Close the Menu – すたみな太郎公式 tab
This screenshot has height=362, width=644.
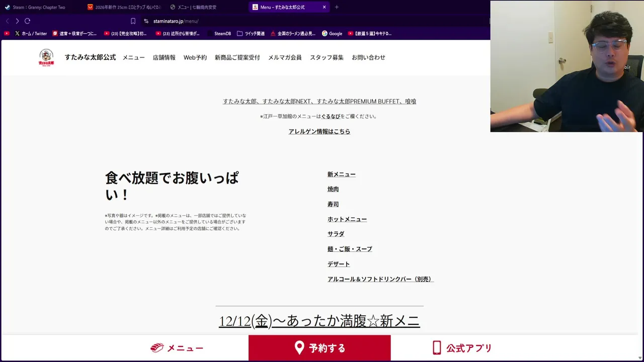tap(324, 7)
